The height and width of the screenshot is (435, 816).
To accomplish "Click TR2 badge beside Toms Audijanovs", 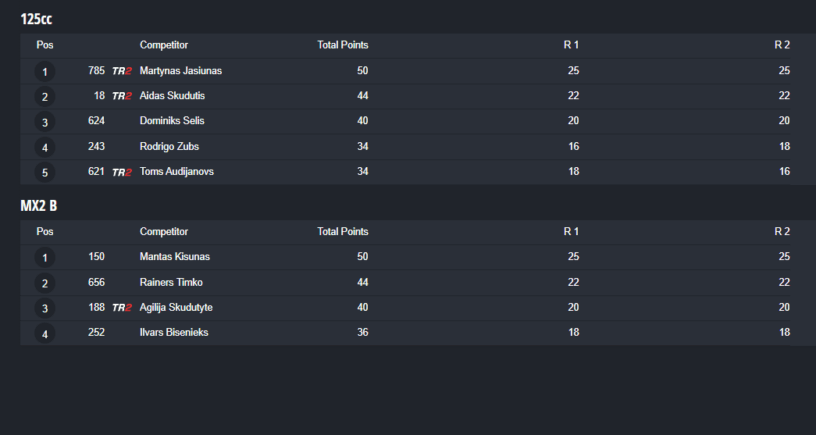I will pos(122,172).
